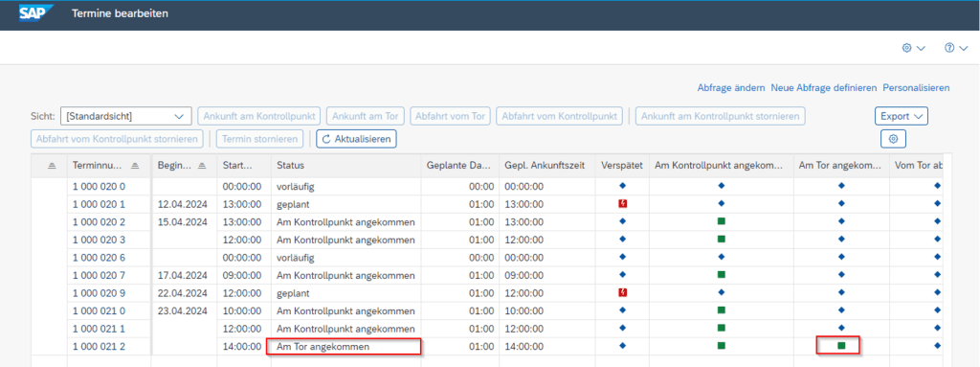Sort by Terminnummer column header
980x367 pixels.
click(x=109, y=166)
